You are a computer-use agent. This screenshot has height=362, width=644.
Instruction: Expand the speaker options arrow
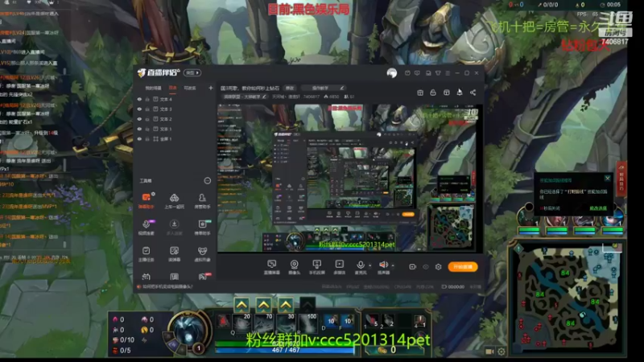click(393, 265)
